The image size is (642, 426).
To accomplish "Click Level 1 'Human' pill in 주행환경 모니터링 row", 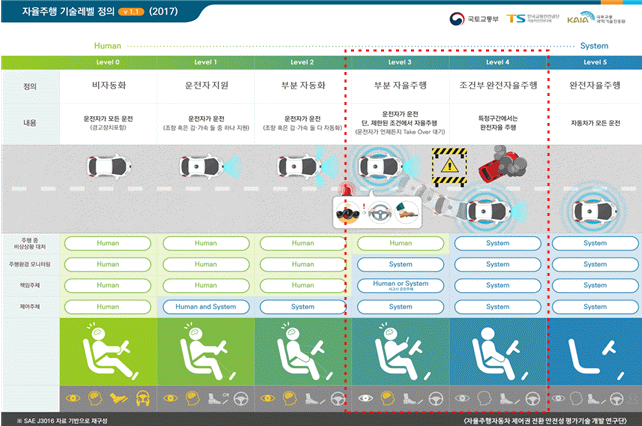I will 206,265.
